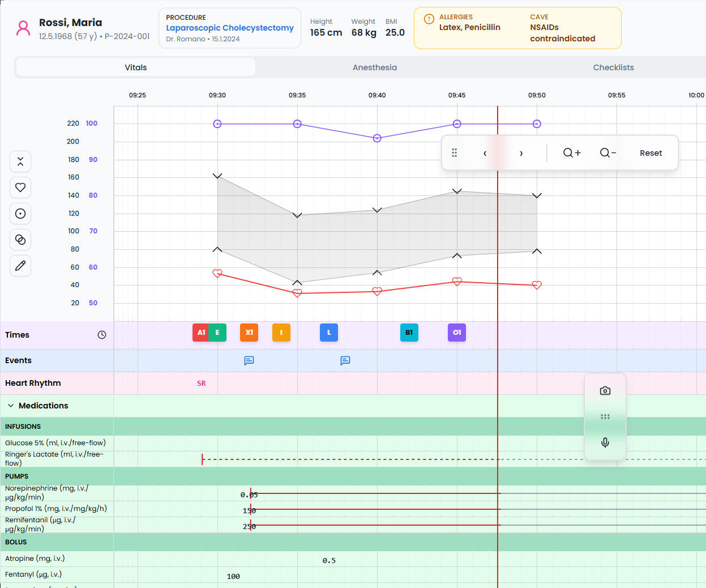Click the collapse arrows icon in left toolbar
The image size is (706, 588).
pos(20,161)
